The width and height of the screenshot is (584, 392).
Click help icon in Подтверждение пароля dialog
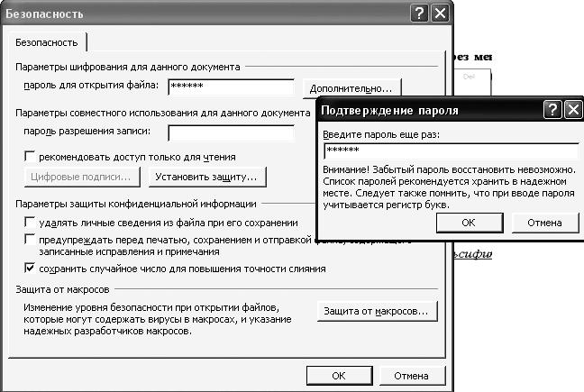point(553,110)
